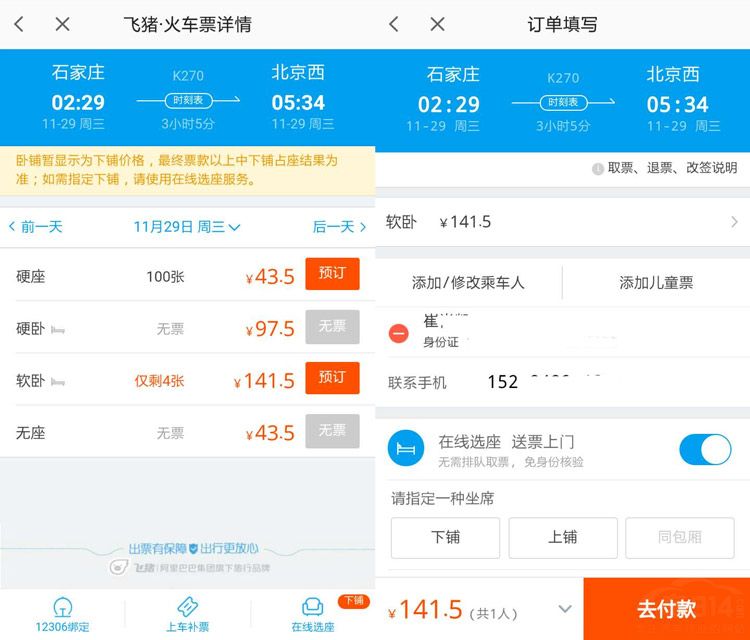This screenshot has width=750, height=640.
Task: Open timetable 时刻表 on left panel
Action: point(187,100)
